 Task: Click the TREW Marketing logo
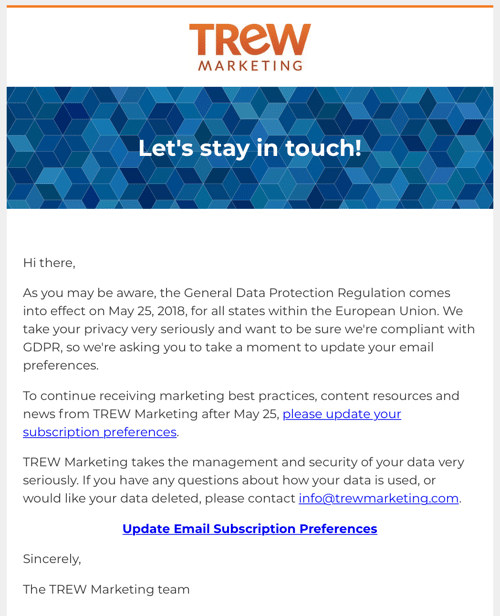click(x=250, y=47)
